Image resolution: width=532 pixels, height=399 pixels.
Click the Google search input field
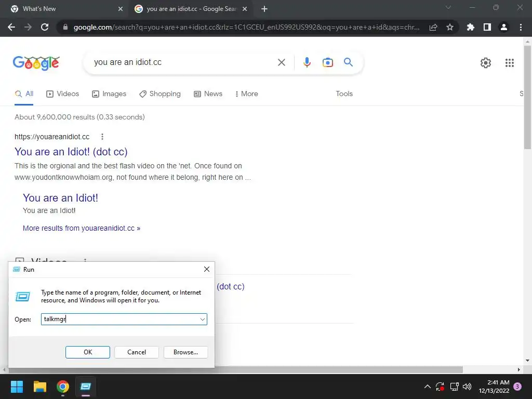coord(183,62)
